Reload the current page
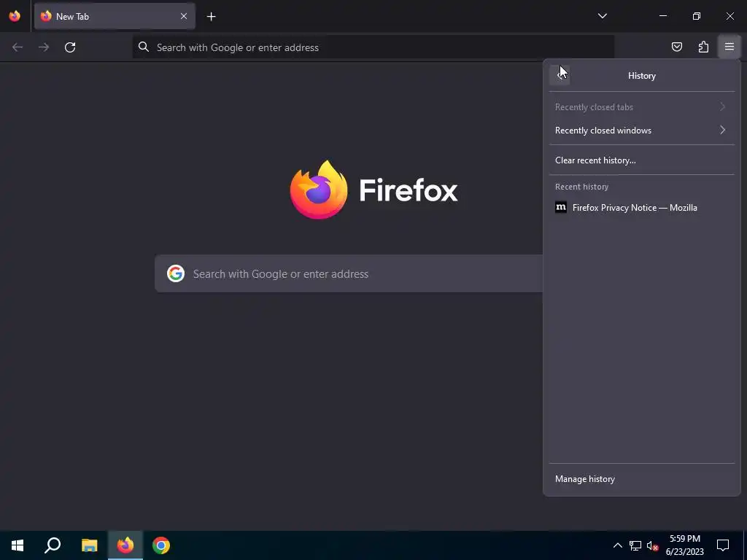 pyautogui.click(x=70, y=47)
